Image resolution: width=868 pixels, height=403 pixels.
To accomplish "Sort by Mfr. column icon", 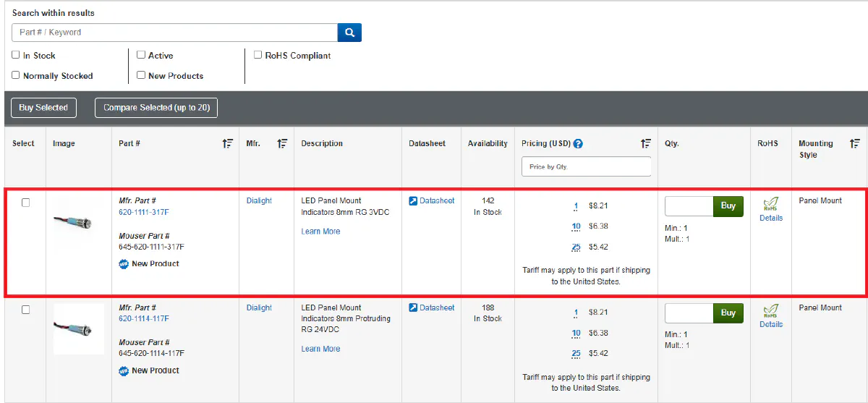I will [282, 143].
